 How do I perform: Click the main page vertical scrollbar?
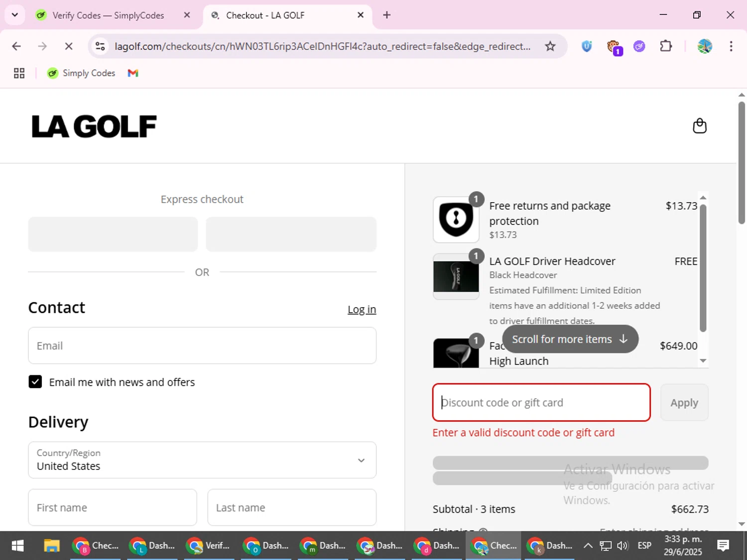742,162
